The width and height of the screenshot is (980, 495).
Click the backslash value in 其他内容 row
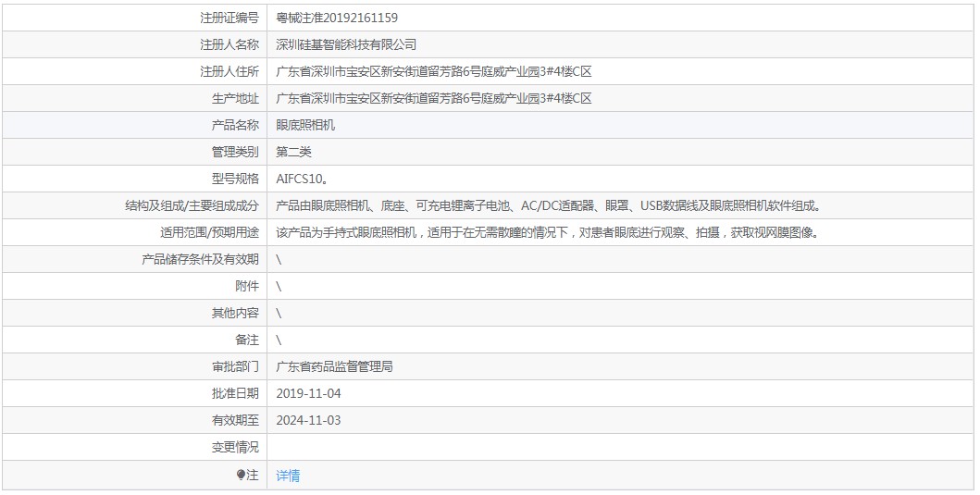coord(279,313)
